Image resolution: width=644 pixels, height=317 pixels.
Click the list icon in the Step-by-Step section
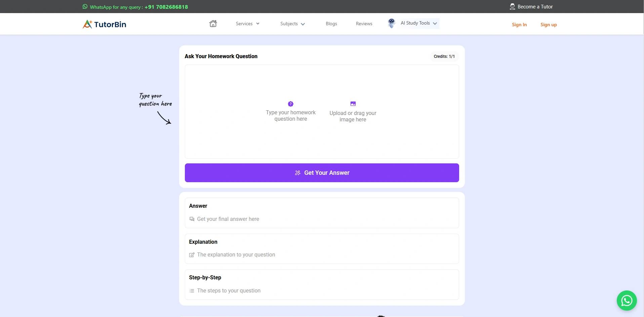tap(192, 290)
